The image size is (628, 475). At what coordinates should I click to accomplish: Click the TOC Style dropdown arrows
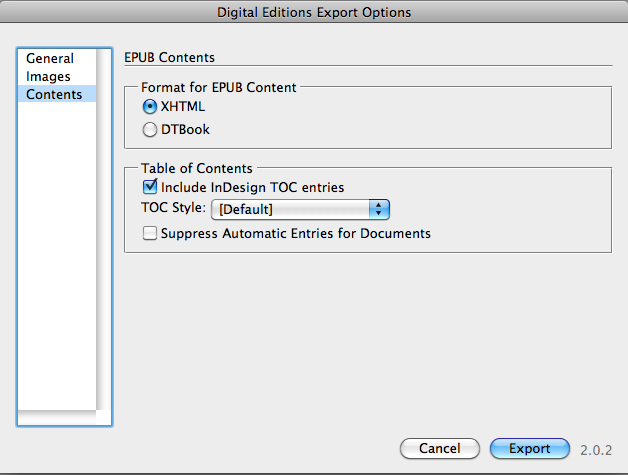pyautogui.click(x=379, y=209)
